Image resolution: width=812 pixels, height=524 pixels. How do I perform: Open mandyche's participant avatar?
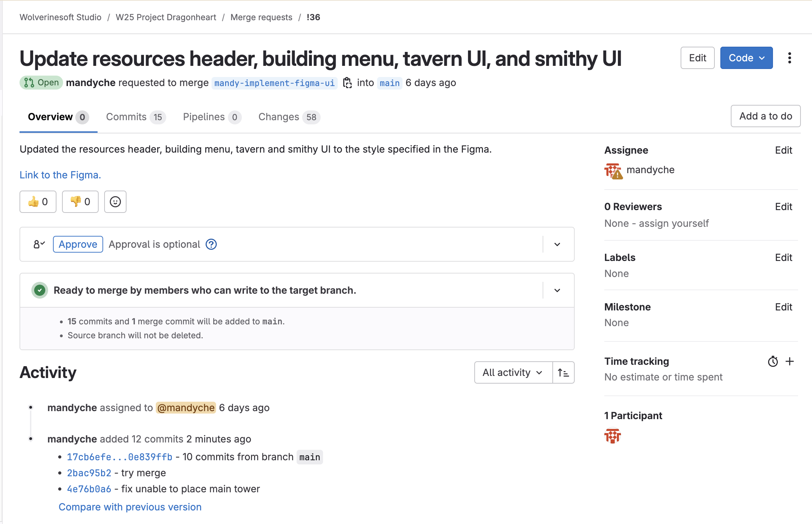(x=613, y=436)
